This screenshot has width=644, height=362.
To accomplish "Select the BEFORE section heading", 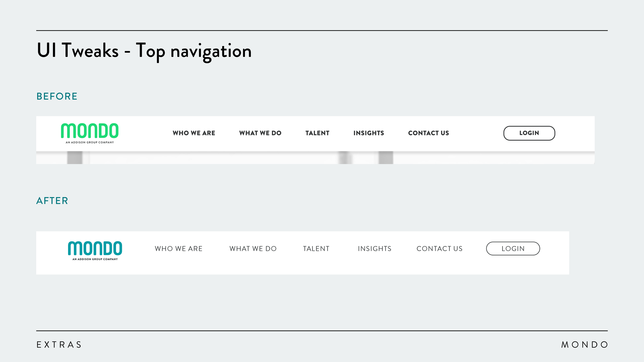I will [x=57, y=96].
